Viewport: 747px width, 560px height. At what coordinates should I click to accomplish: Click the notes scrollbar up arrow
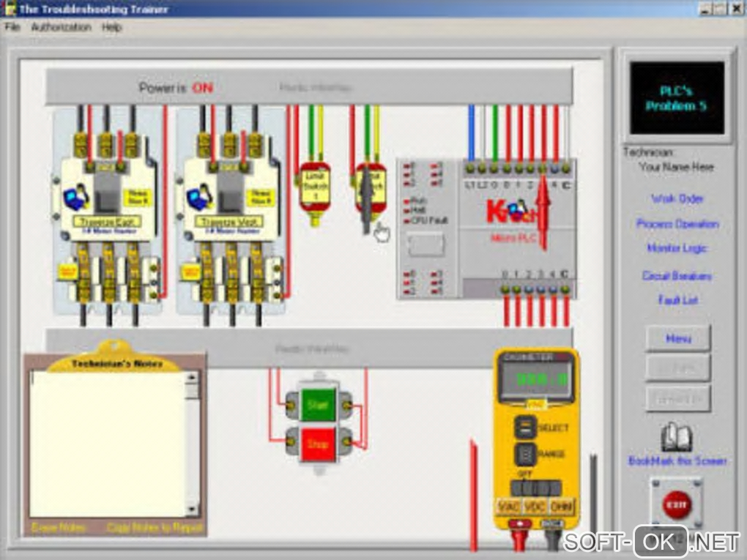tap(192, 377)
